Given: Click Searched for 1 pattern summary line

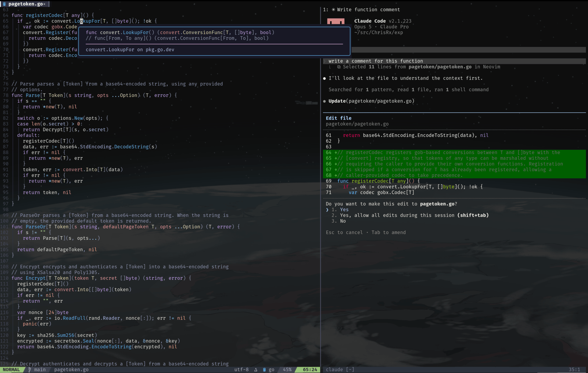Looking at the screenshot, I should [x=409, y=90].
